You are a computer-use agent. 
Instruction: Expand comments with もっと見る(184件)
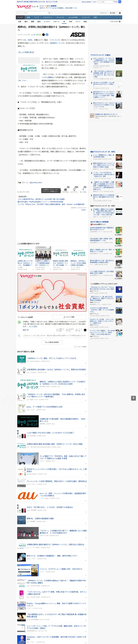pos(52,342)
